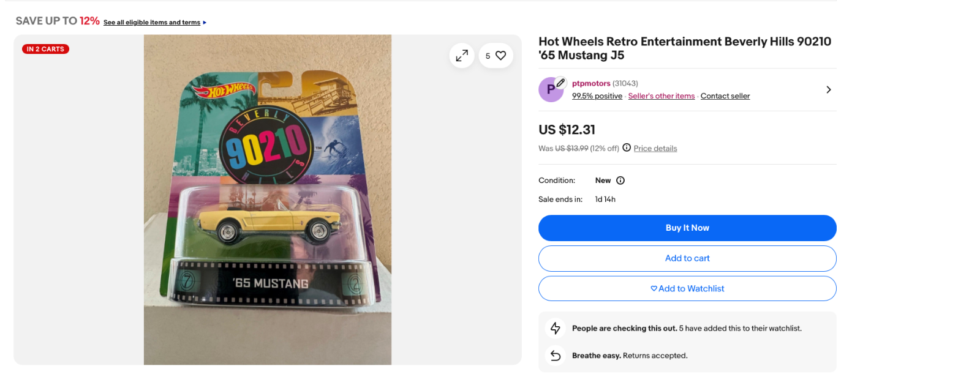Viewport: 980px width, 377px height.
Task: Click the Hot Wheels Mustang product photo
Action: [268, 200]
